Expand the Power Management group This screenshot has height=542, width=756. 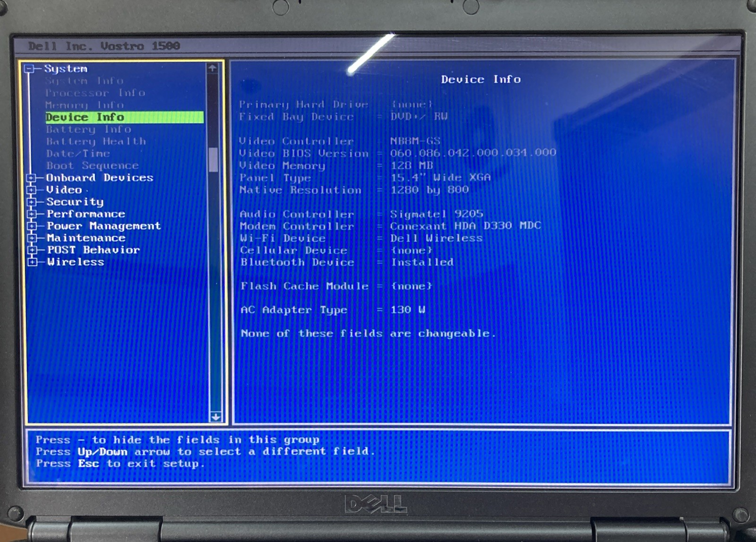coord(32,226)
